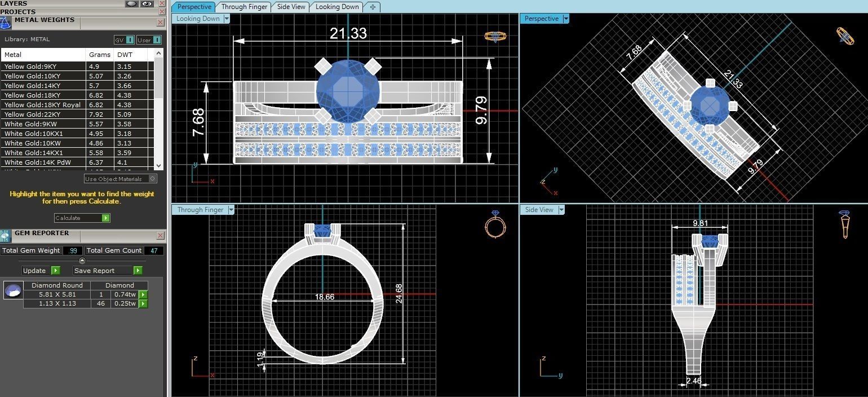The image size is (868, 397).
Task: Switch to the Through Finger tab
Action: (245, 7)
